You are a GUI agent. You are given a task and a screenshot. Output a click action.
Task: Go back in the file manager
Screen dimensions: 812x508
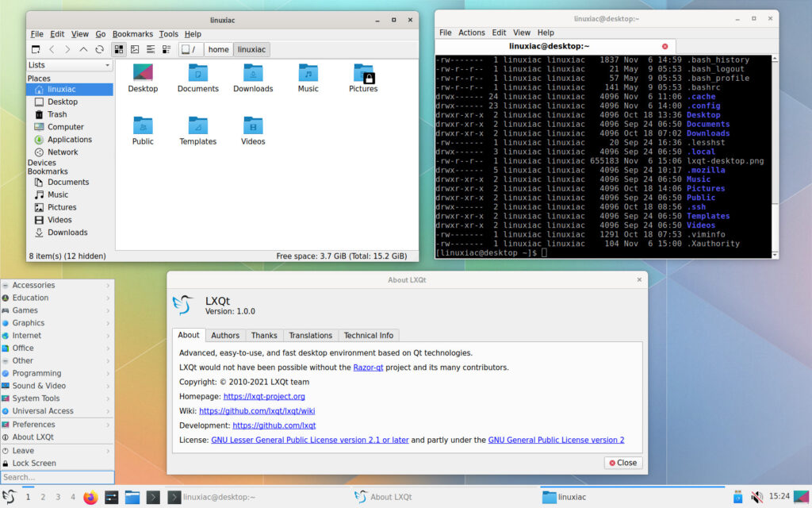[52, 49]
